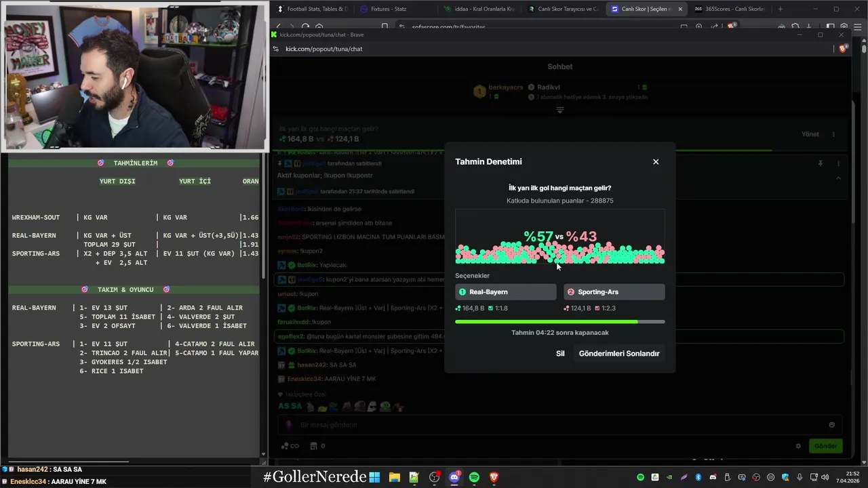Screen dimensions: 868x488
Task: Click '#GollerNerede' hashtag overlay text
Action: pyautogui.click(x=315, y=477)
